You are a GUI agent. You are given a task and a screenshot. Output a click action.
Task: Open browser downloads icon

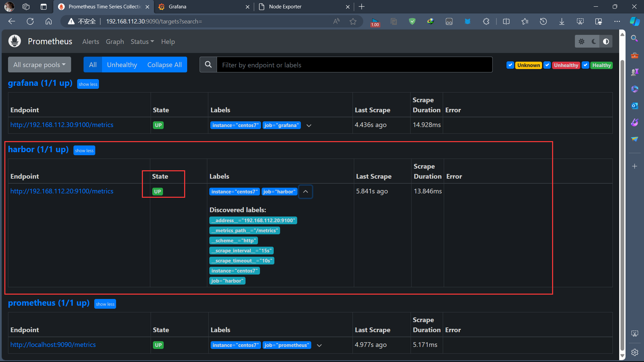coord(561,21)
